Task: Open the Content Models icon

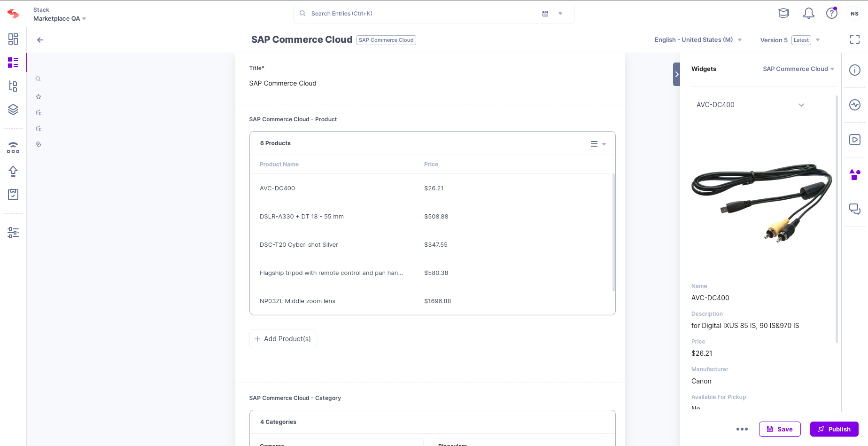Action: (x=13, y=86)
